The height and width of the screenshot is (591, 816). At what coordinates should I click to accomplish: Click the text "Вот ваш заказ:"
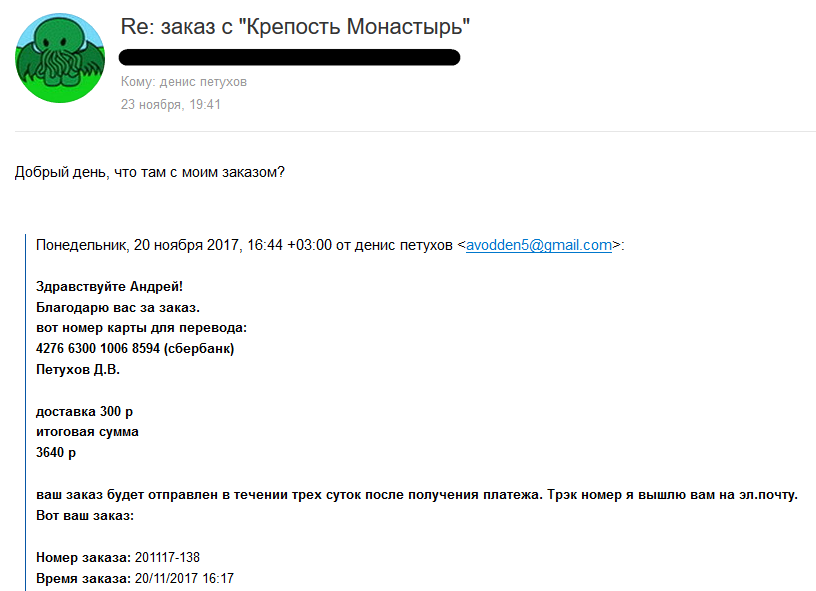[85, 516]
